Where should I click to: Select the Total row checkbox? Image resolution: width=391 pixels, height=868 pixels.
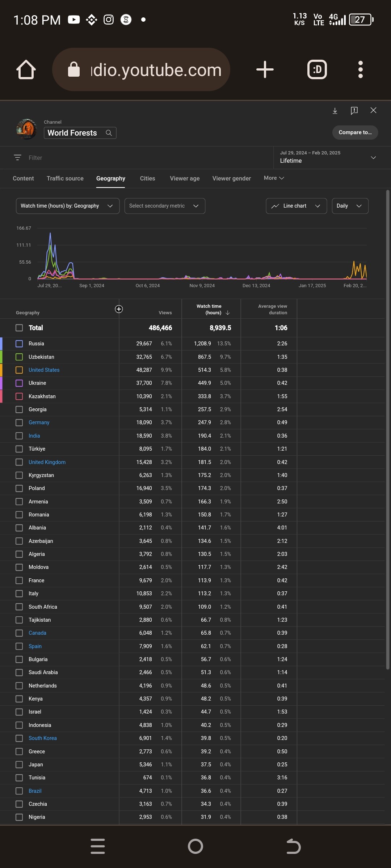pos(19,328)
